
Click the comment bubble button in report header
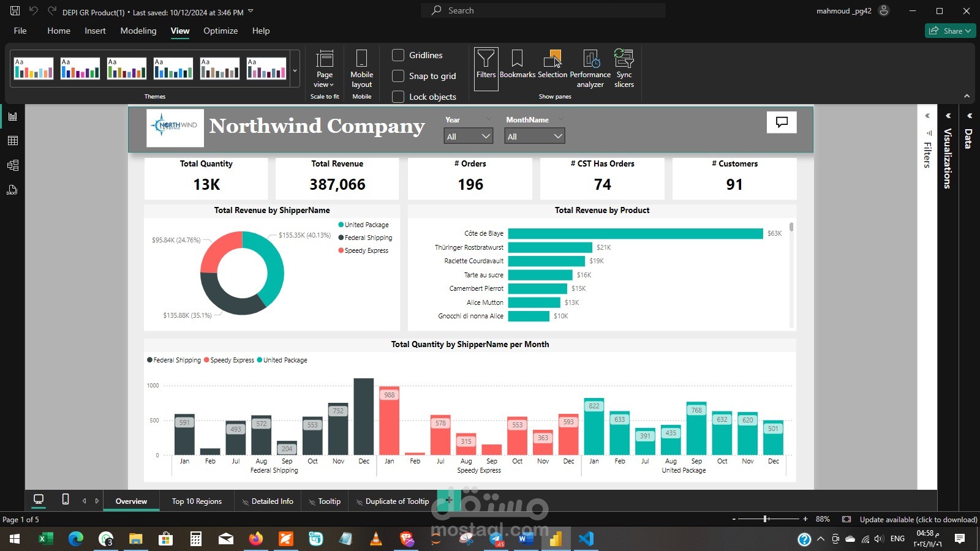(x=782, y=122)
